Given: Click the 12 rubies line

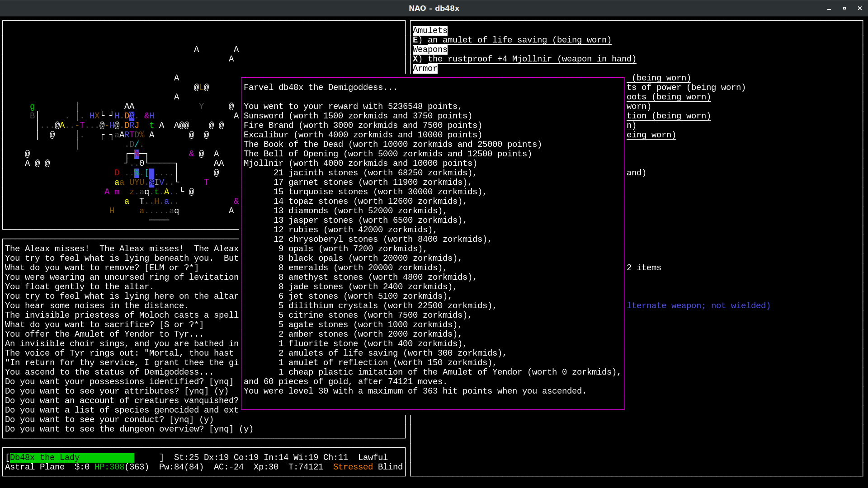Looking at the screenshot, I should (355, 230).
